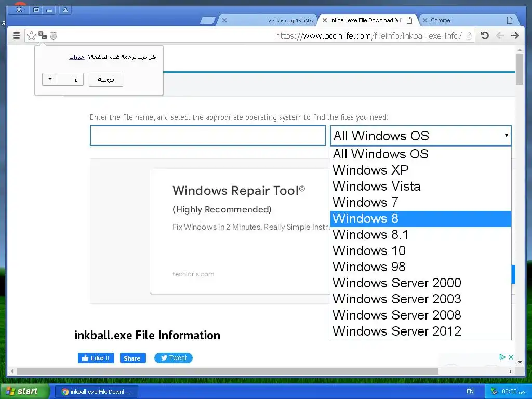The height and width of the screenshot is (399, 532).
Task: Click the vertical scrollbar thumb
Action: (520, 69)
